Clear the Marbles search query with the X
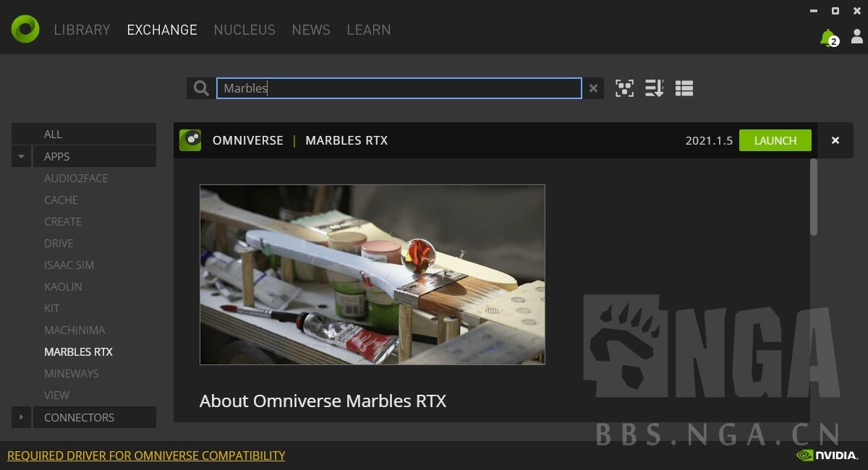 click(593, 87)
